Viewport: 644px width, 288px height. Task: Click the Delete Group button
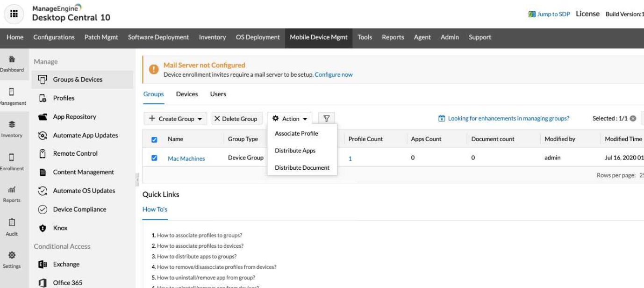(x=236, y=119)
